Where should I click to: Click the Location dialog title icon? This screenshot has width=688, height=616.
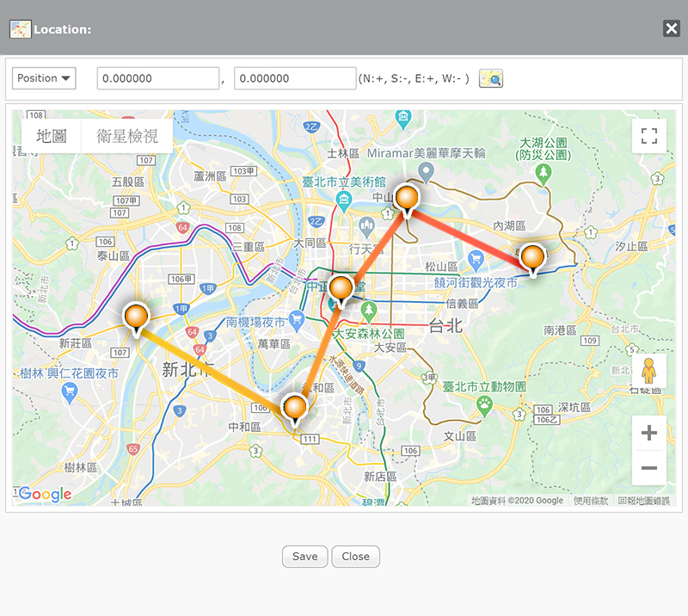click(20, 29)
